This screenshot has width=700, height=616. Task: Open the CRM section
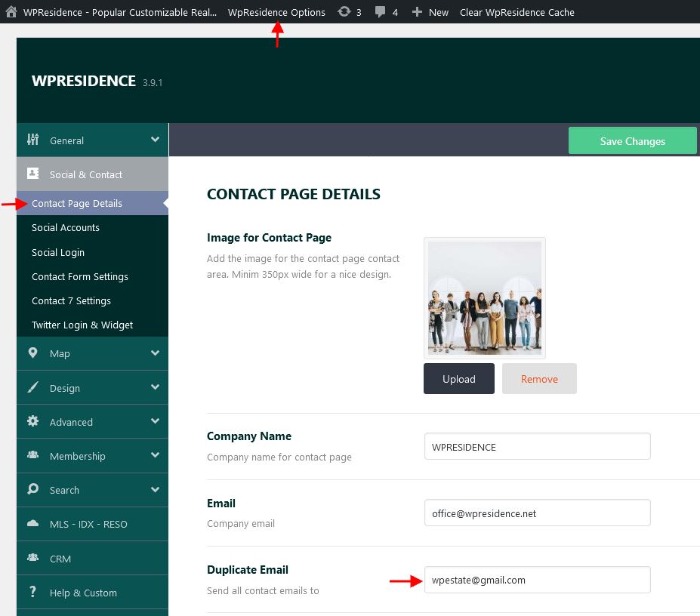coord(92,559)
